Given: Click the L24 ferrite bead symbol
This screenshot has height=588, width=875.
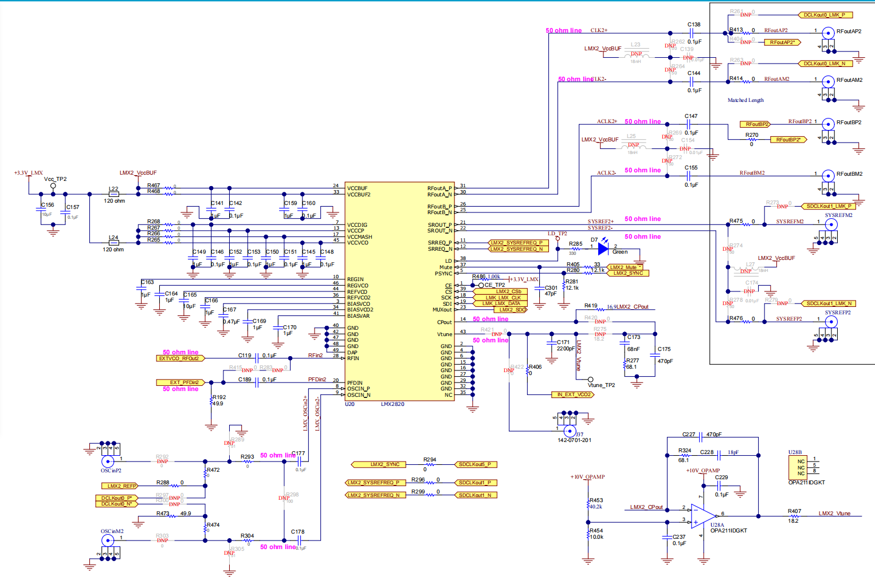Looking at the screenshot, I should [114, 243].
